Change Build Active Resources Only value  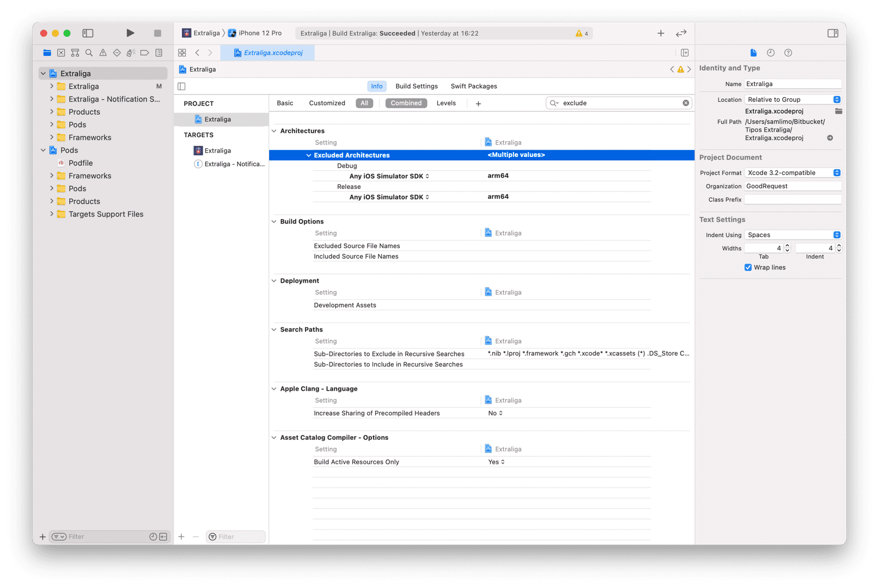click(496, 462)
